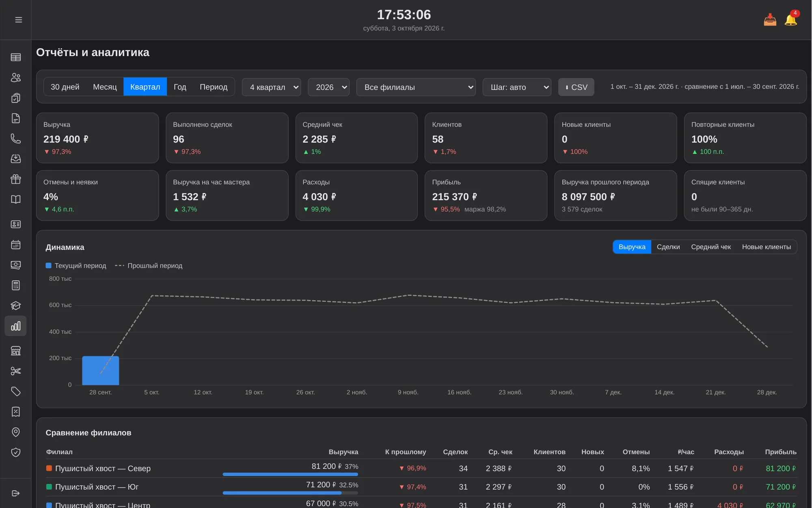Export report with CSV button
This screenshot has height=508, width=812.
point(576,87)
